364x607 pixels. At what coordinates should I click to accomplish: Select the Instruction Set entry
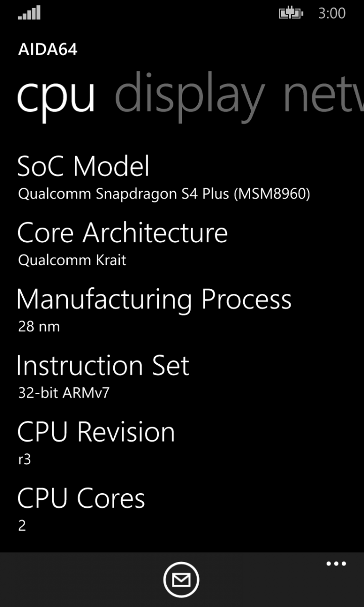[103, 366]
